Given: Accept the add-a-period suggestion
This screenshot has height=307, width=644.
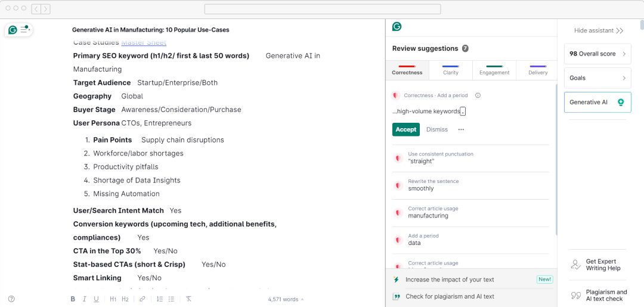Looking at the screenshot, I should pos(406,129).
